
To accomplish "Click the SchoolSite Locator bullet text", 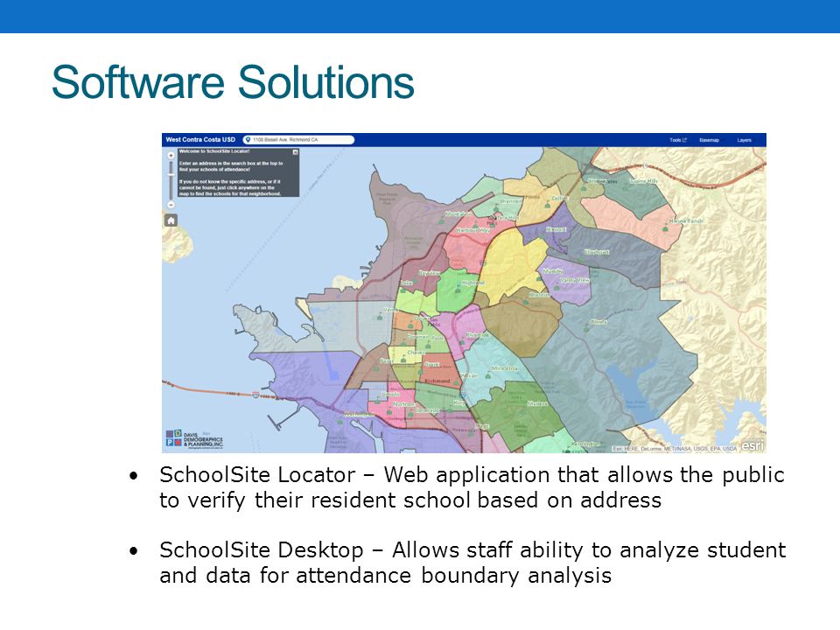I will point(472,487).
